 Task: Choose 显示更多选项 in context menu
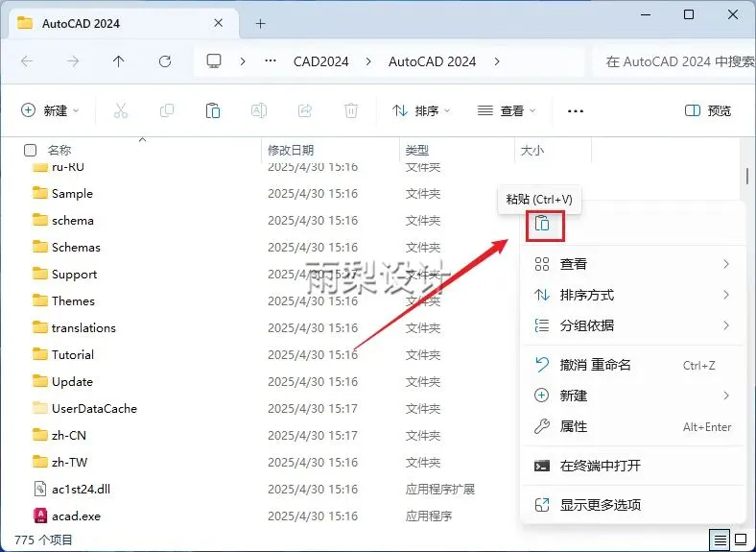tap(633, 505)
